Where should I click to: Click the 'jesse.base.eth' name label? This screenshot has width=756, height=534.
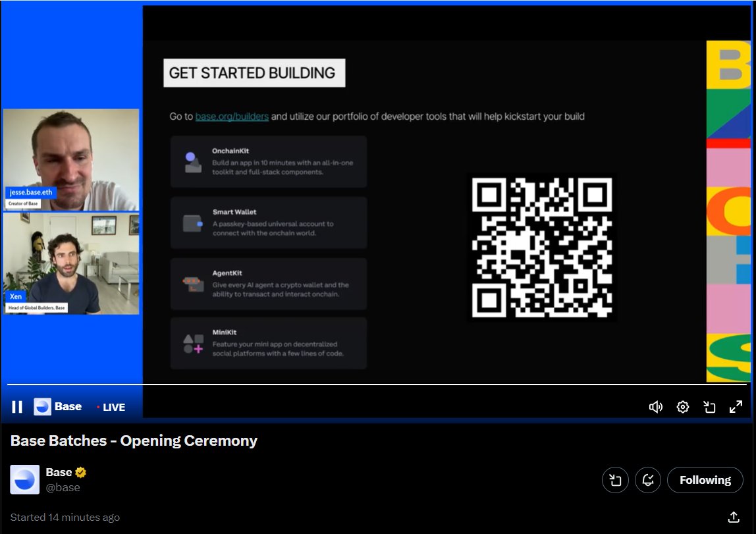click(31, 192)
